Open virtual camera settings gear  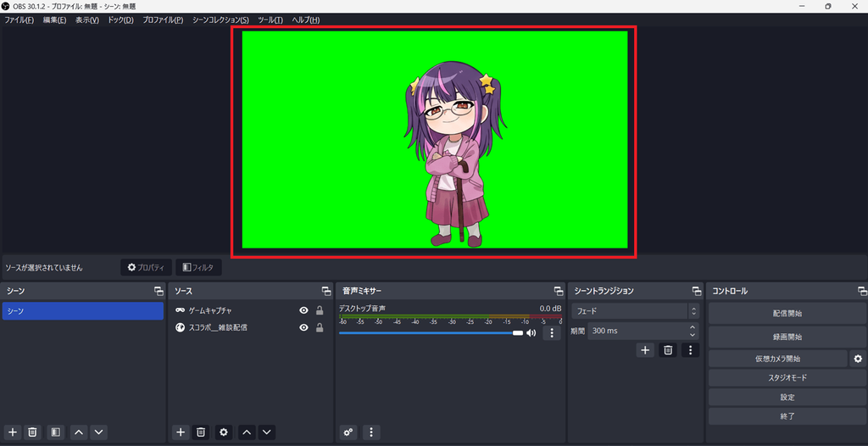click(x=858, y=359)
